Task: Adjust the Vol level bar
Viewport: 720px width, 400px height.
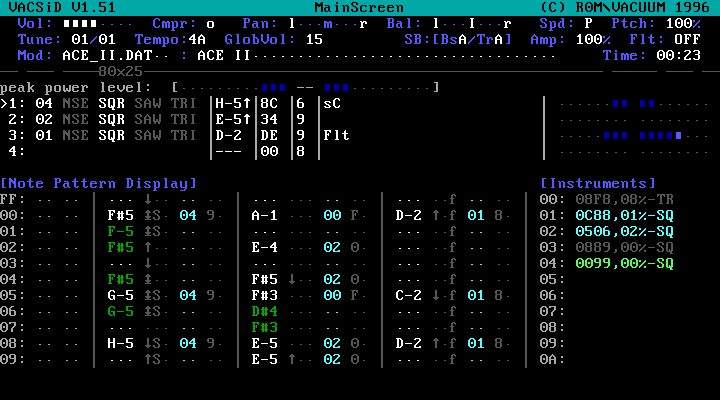Action: (97, 23)
